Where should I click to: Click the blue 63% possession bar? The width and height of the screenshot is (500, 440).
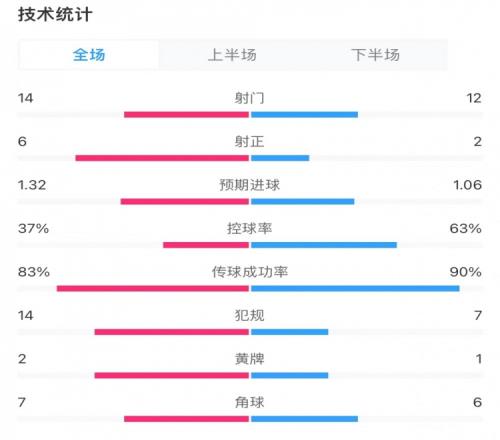(324, 245)
